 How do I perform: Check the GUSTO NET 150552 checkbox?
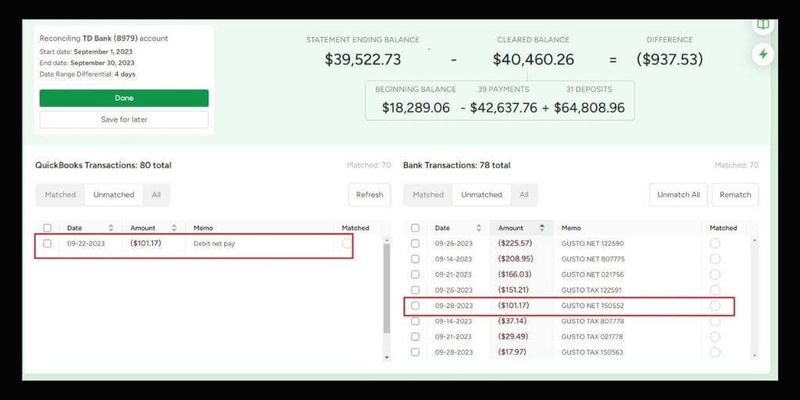click(415, 306)
